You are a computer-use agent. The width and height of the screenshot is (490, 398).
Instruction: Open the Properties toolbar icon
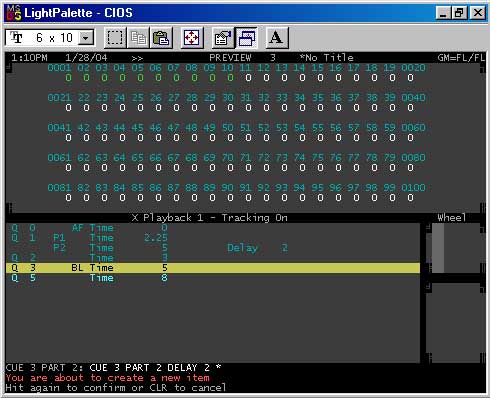(x=223, y=38)
